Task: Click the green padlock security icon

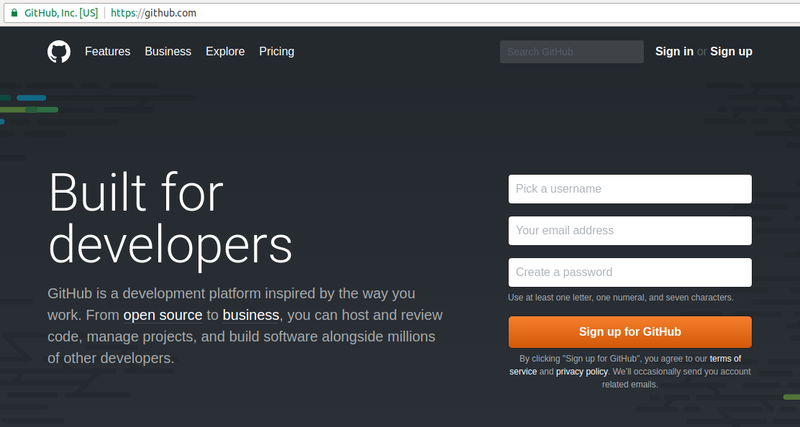Action: point(14,13)
